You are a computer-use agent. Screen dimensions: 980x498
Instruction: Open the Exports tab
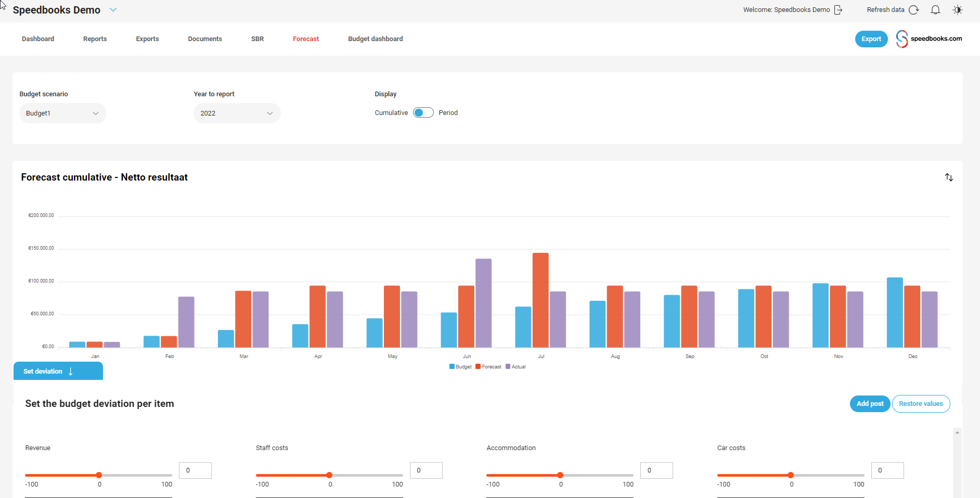coord(148,39)
